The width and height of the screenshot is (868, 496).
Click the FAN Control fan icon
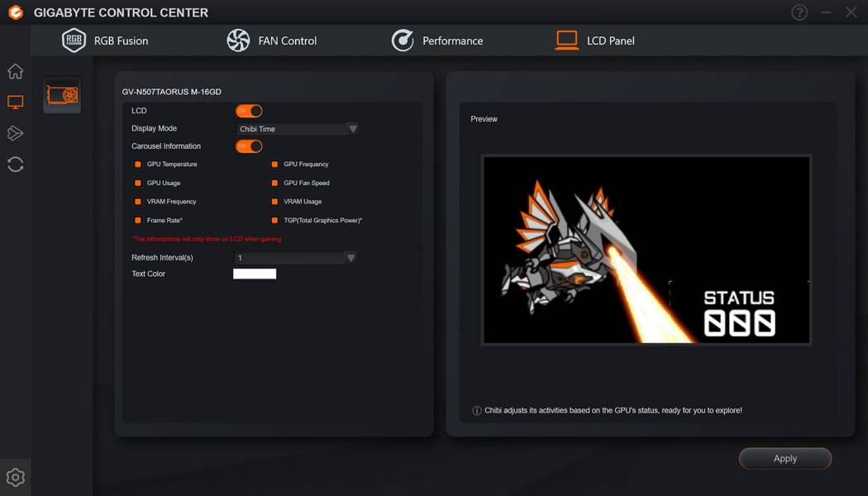click(x=238, y=41)
